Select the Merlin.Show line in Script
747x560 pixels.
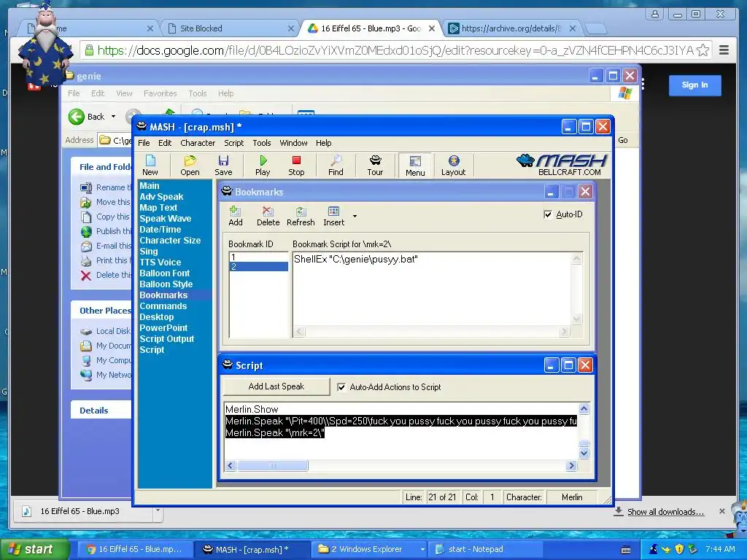[252, 409]
